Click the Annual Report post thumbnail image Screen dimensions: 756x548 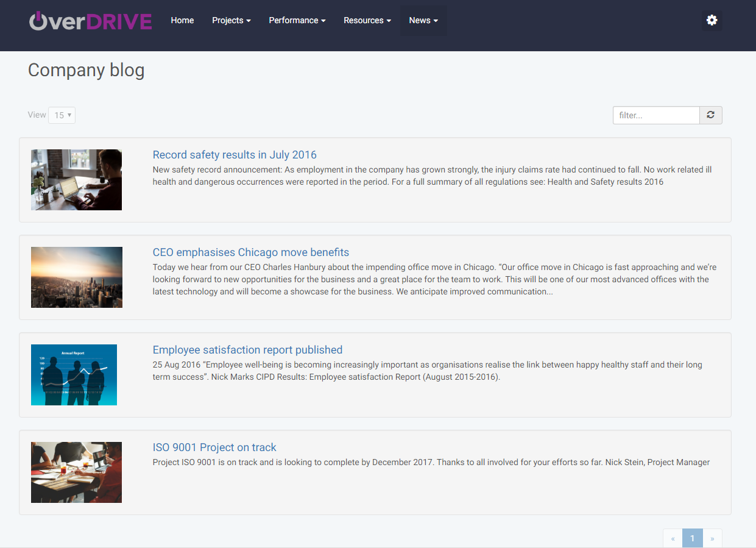pyautogui.click(x=74, y=374)
